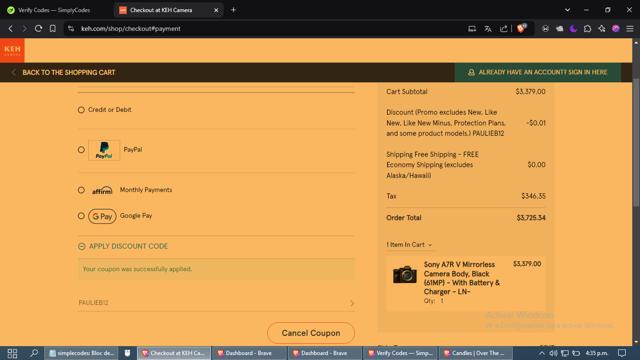Click the coupon successfully applied message
The width and height of the screenshot is (640, 360).
[x=137, y=269]
